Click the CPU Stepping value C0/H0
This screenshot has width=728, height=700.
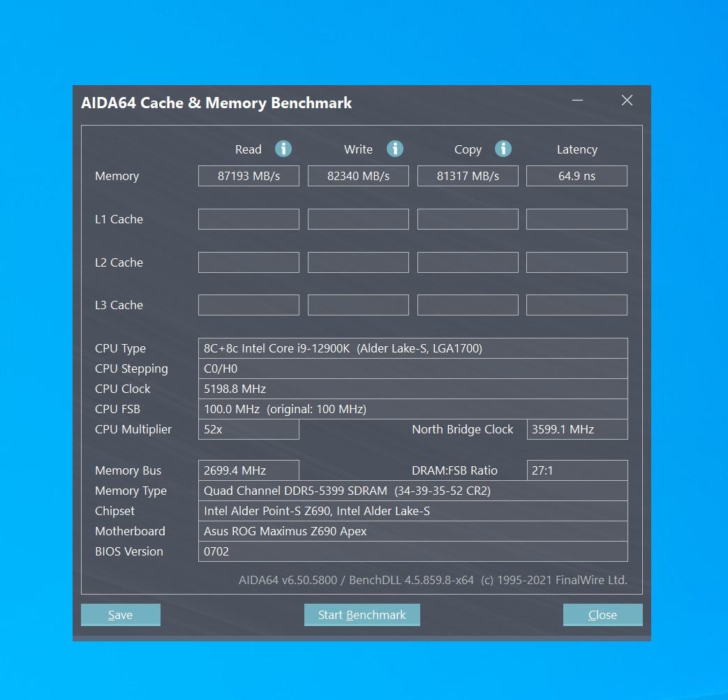click(x=413, y=368)
